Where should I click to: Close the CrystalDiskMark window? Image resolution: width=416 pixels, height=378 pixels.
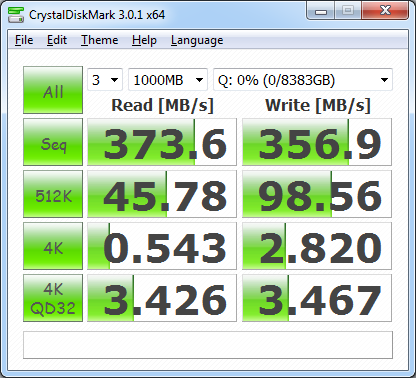pyautogui.click(x=385, y=11)
